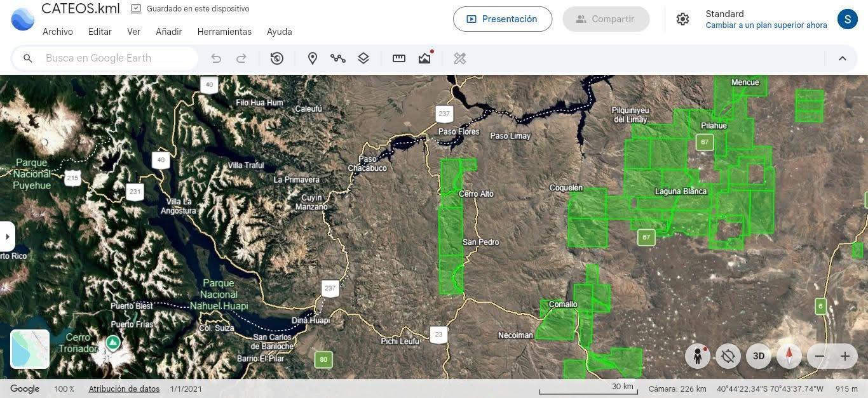Screen dimensions: 868x398
Task: Collapse the toolbar with the chevron
Action: [842, 58]
